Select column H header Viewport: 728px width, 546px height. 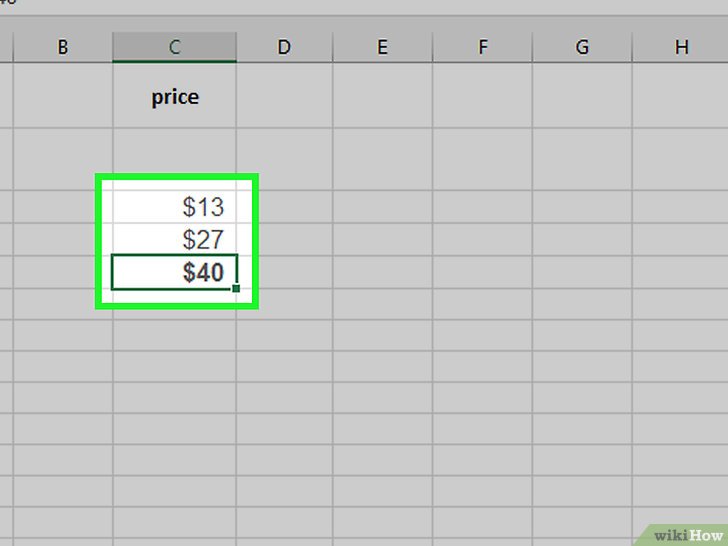pos(680,47)
